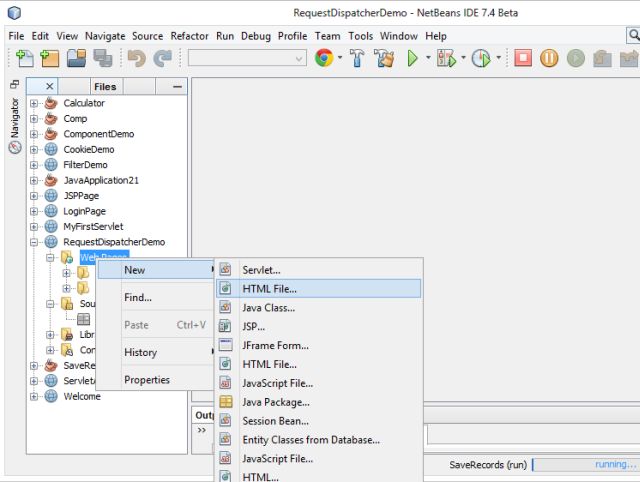Screen dimensions: 640x482
Task: Expand the MyFirstServlet project node
Action: [x=34, y=227]
